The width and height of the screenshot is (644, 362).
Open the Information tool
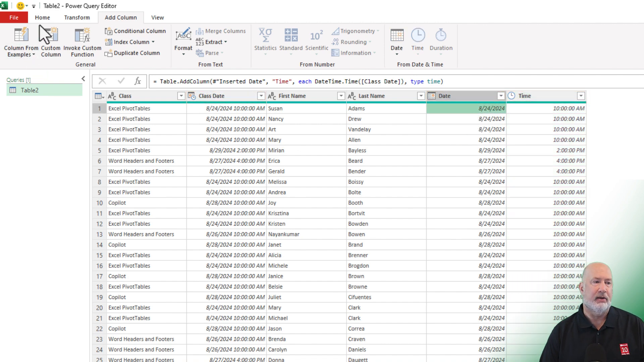pyautogui.click(x=354, y=53)
